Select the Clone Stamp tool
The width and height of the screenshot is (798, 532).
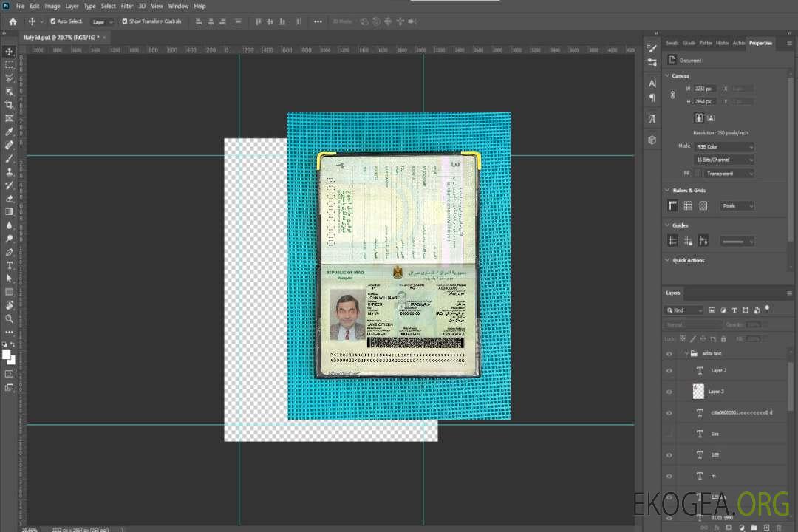(x=9, y=172)
